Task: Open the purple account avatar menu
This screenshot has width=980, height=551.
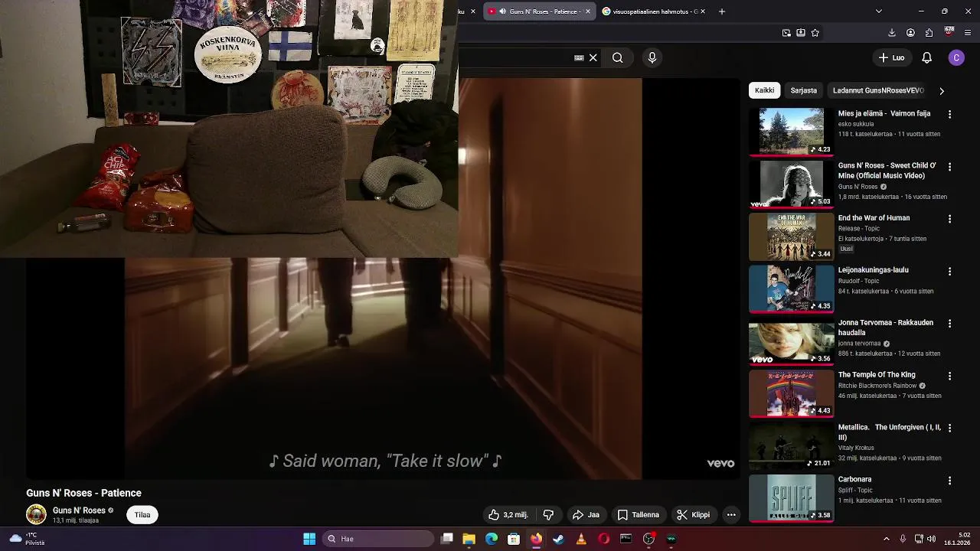Action: pyautogui.click(x=956, y=57)
